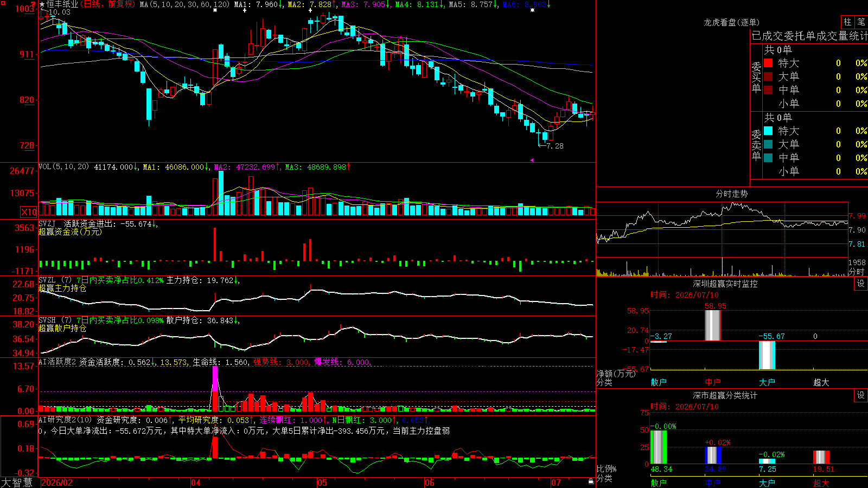868x488 pixels.
Task: Click the 07 month marker on timeline
Action: pos(556,483)
